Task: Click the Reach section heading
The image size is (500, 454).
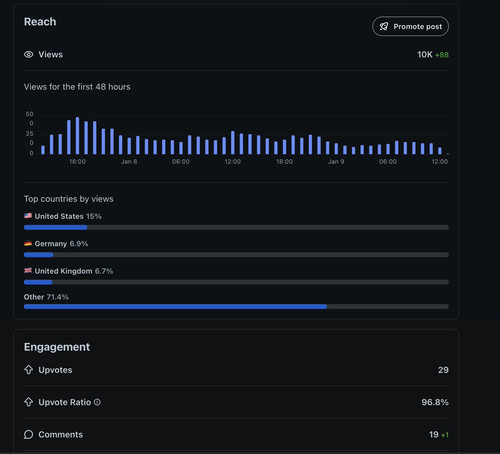Action: (40, 22)
